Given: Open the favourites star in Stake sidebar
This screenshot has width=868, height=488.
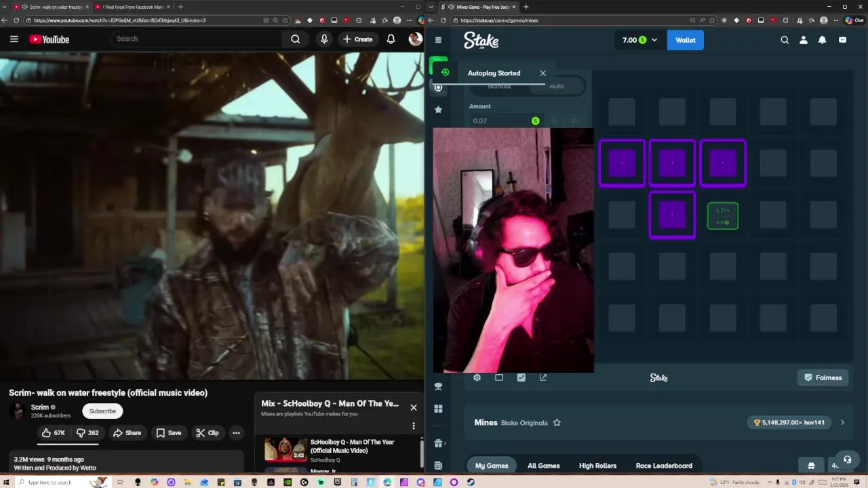Looking at the screenshot, I should point(438,109).
